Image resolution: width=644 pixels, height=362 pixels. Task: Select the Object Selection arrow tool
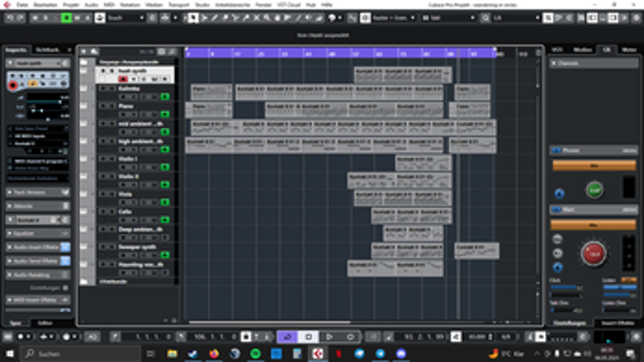193,17
